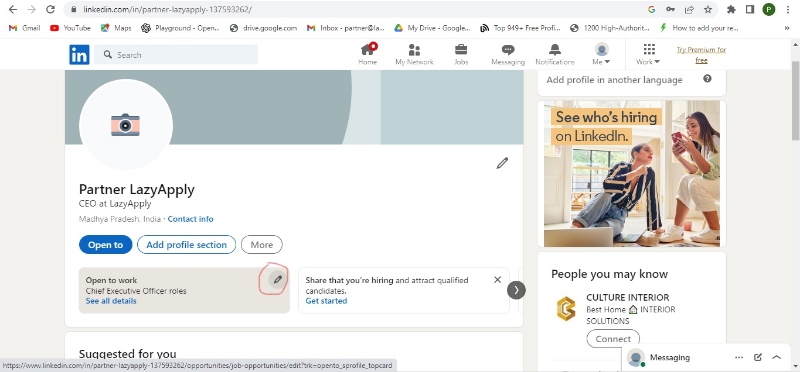Reload the page with the refresh icon
Viewport: 800px width, 372px height.
50,9
